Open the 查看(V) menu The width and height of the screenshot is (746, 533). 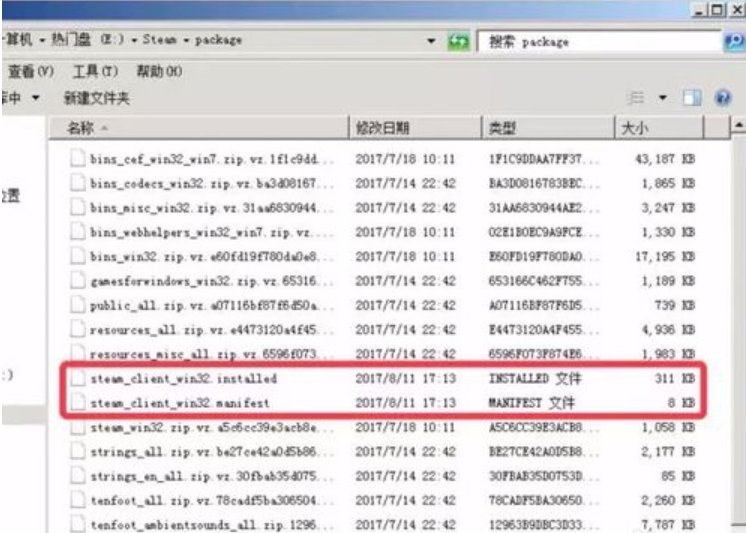[x=31, y=71]
